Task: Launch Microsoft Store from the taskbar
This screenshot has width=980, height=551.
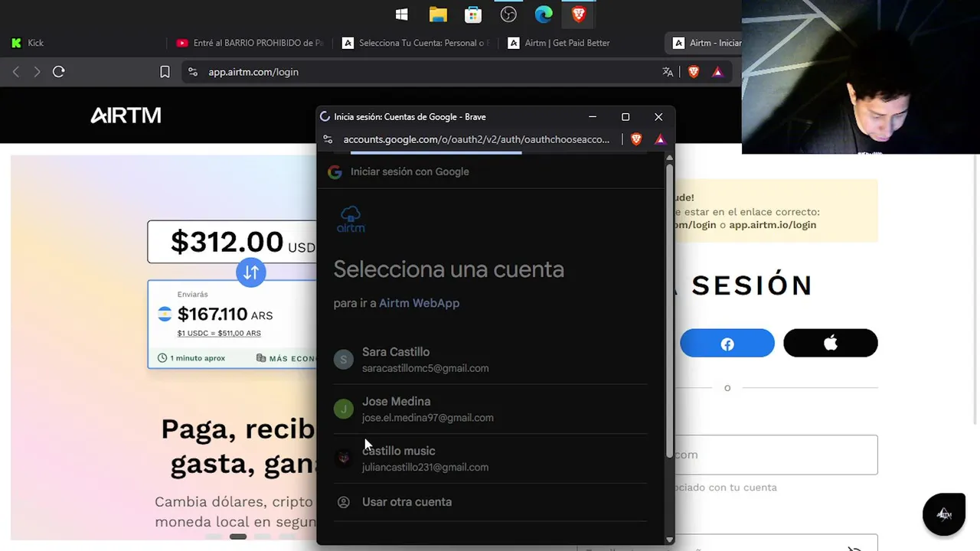Action: pos(473,15)
